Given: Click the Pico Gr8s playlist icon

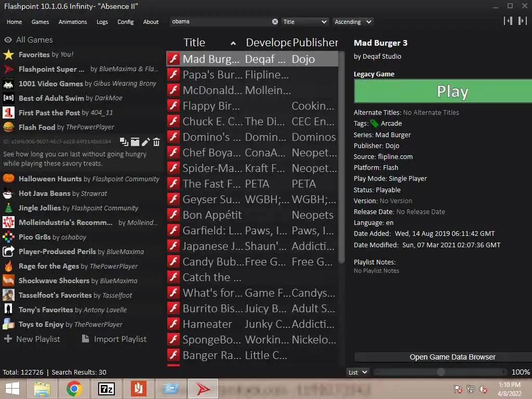Looking at the screenshot, I should point(8,237).
